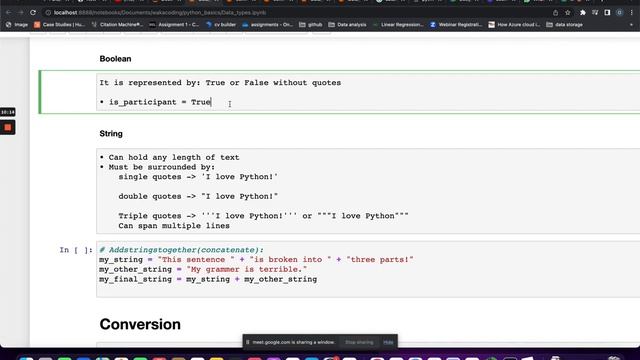Click the browser back arrow
Image resolution: width=640 pixels, height=360 pixels.
point(9,13)
